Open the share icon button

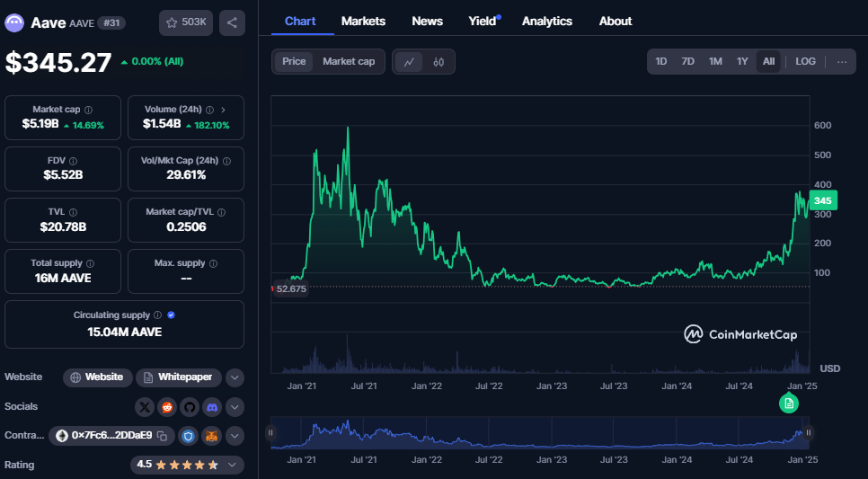232,22
